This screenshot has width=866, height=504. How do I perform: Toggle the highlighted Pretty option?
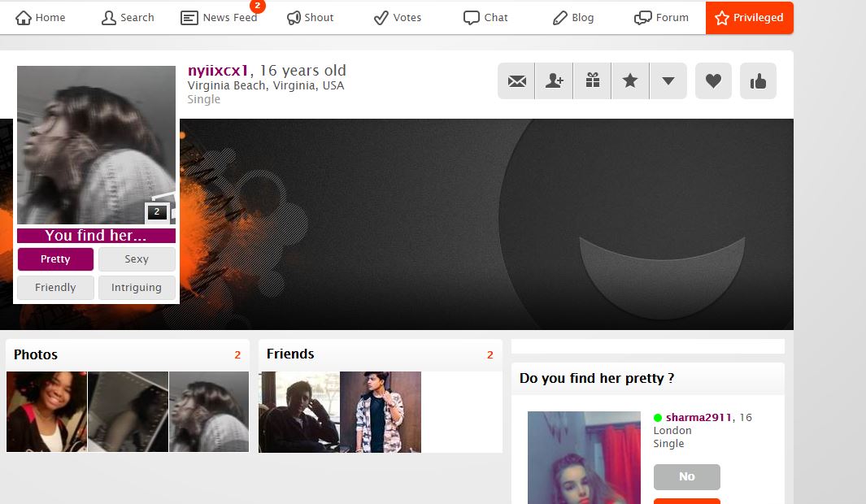55,259
